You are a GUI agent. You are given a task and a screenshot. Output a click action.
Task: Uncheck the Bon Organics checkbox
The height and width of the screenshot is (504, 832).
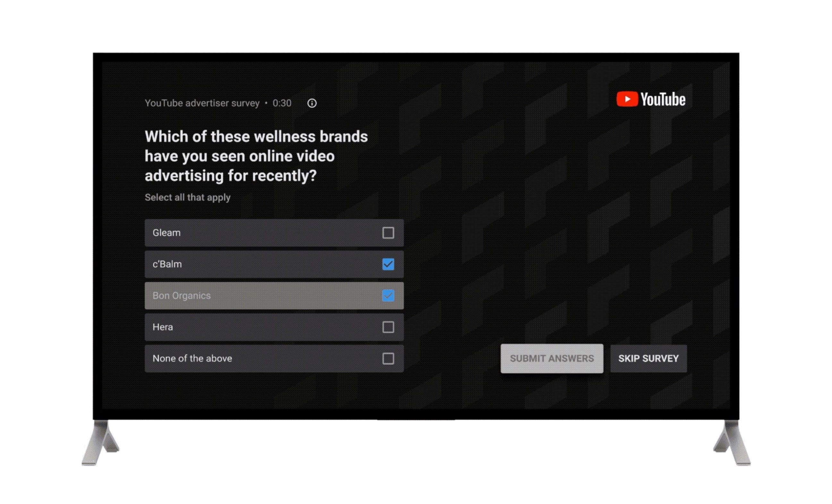(388, 296)
